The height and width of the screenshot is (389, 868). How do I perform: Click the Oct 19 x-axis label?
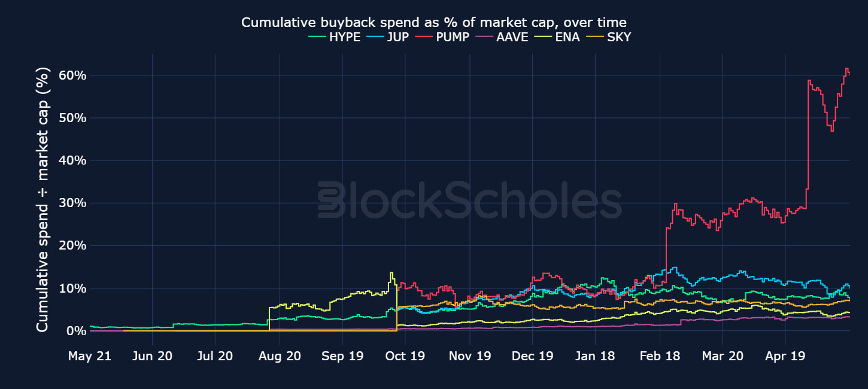click(x=405, y=356)
